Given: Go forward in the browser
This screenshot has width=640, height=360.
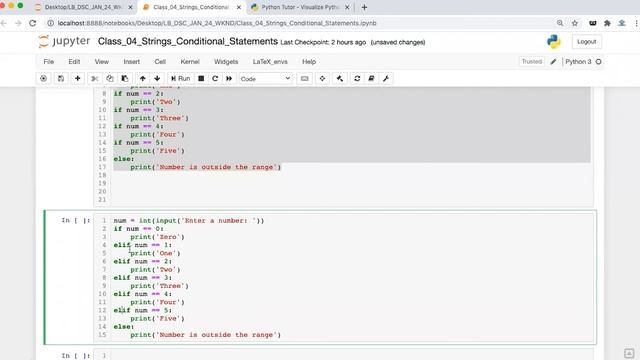Looking at the screenshot, I should coord(18,23).
